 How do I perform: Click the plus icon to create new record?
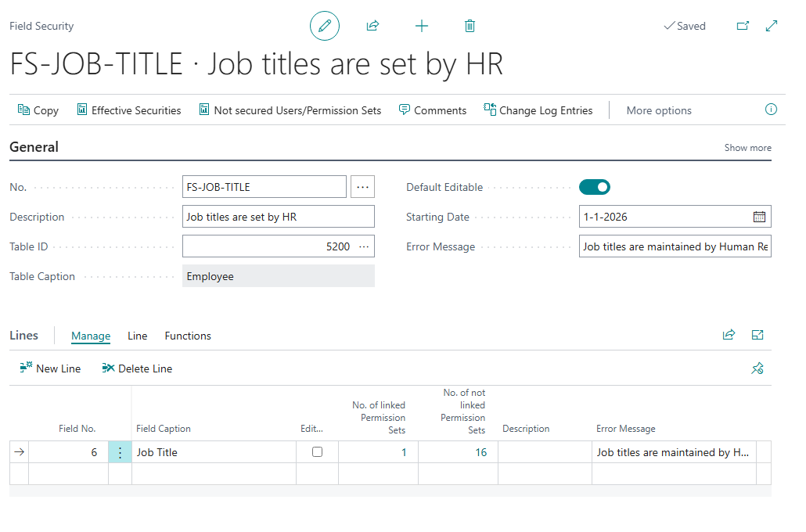tap(422, 26)
